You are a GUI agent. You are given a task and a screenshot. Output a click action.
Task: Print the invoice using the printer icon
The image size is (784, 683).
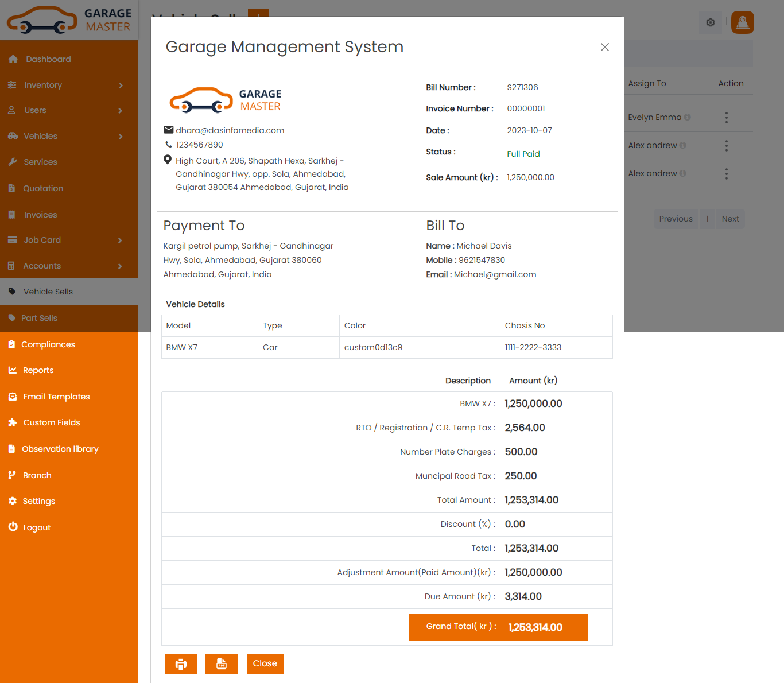click(x=180, y=663)
